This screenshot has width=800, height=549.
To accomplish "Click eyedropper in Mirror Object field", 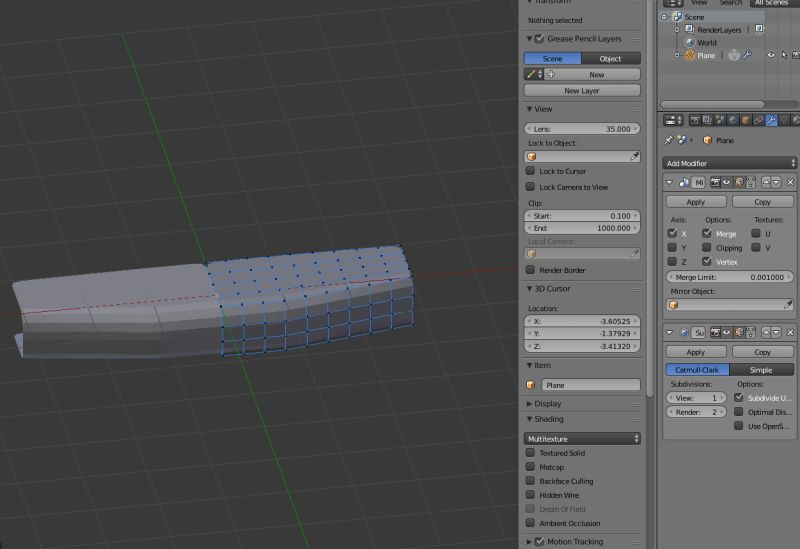I will (788, 305).
